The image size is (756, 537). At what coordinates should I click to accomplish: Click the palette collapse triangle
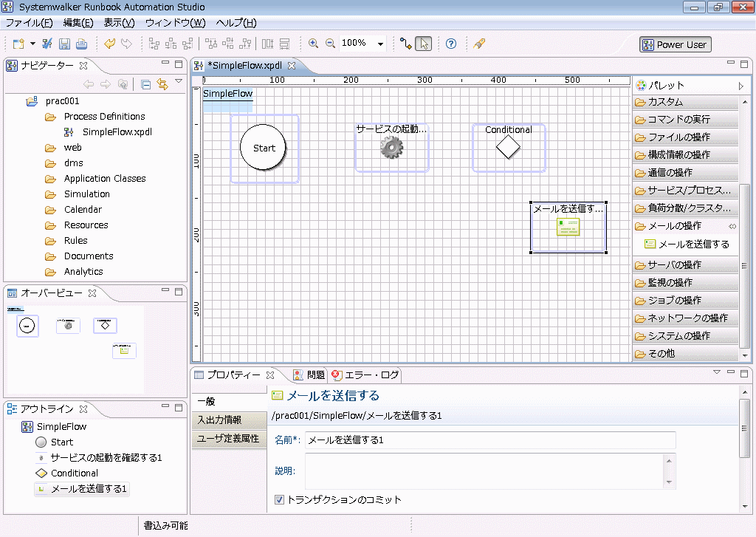tap(741, 86)
